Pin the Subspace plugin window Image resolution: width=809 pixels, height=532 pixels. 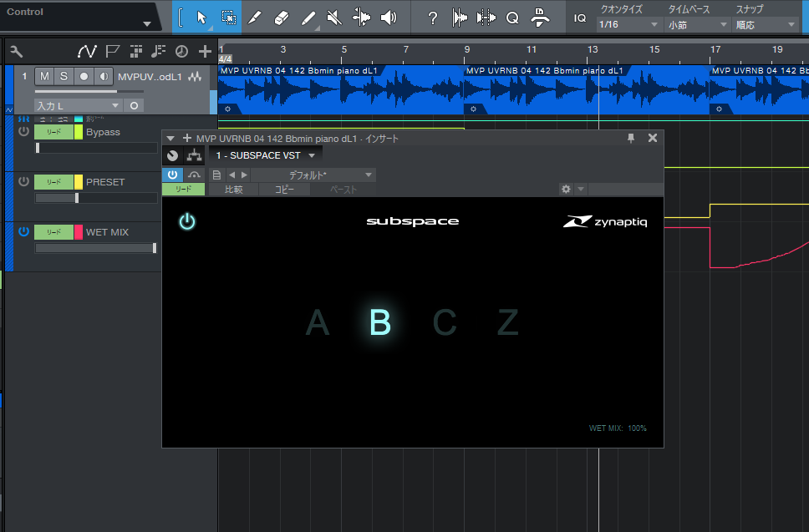click(x=631, y=139)
